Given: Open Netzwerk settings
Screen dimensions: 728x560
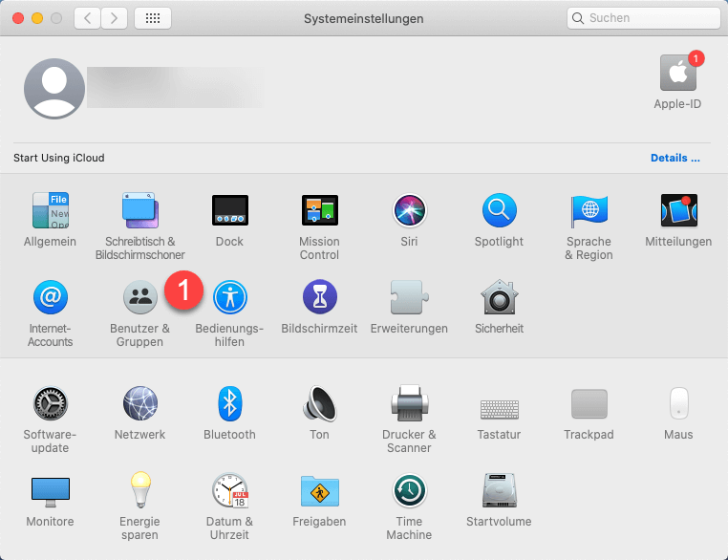Looking at the screenshot, I should [140, 404].
